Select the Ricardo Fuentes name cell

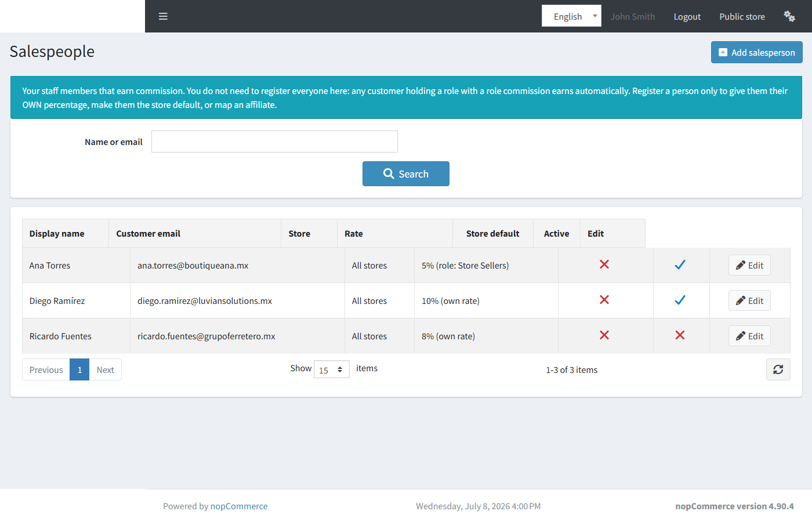click(76, 336)
